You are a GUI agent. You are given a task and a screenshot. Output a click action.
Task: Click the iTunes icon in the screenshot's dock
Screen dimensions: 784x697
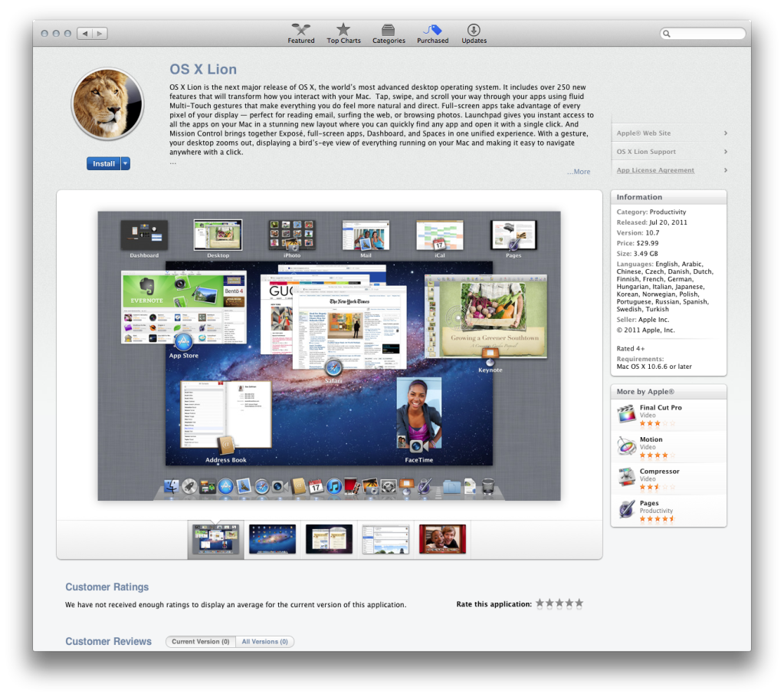click(334, 486)
